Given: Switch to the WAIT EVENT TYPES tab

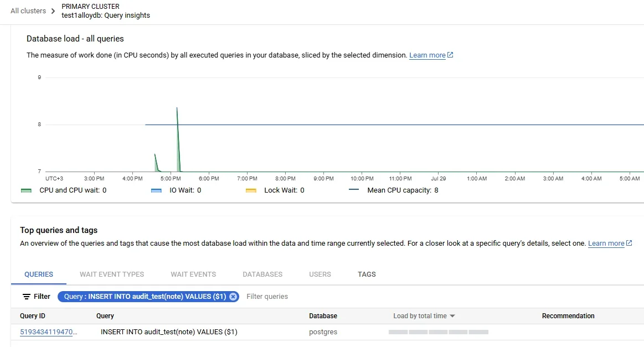Looking at the screenshot, I should coord(112,274).
